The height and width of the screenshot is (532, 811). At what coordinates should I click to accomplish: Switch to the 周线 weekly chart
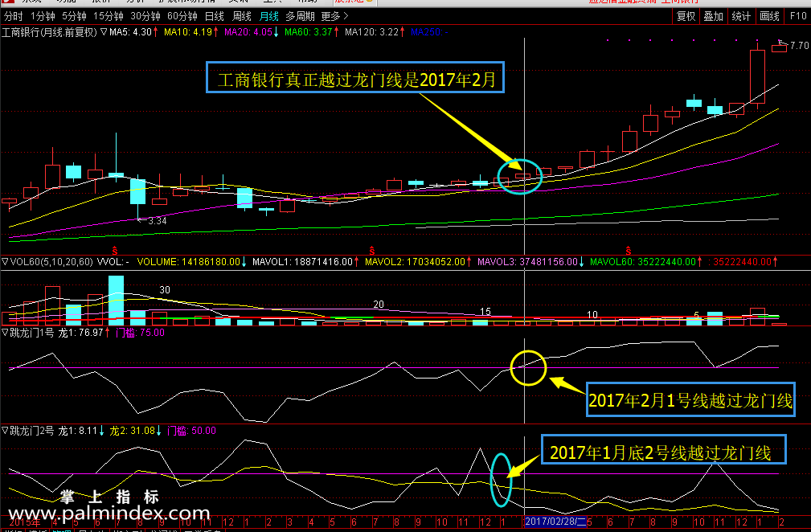click(x=242, y=17)
